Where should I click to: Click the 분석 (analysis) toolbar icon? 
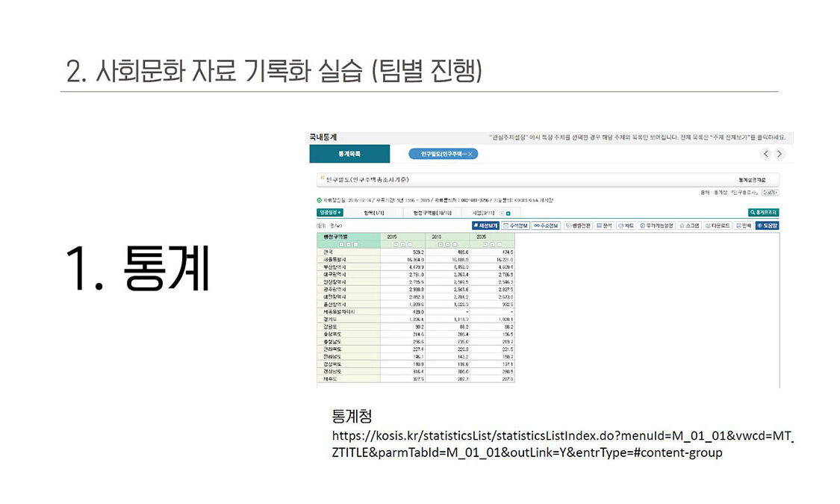(604, 227)
